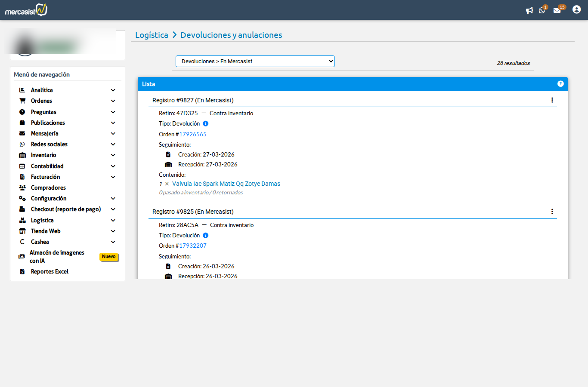Click info icon beside Tipo: Devolución in #9827

[205, 124]
